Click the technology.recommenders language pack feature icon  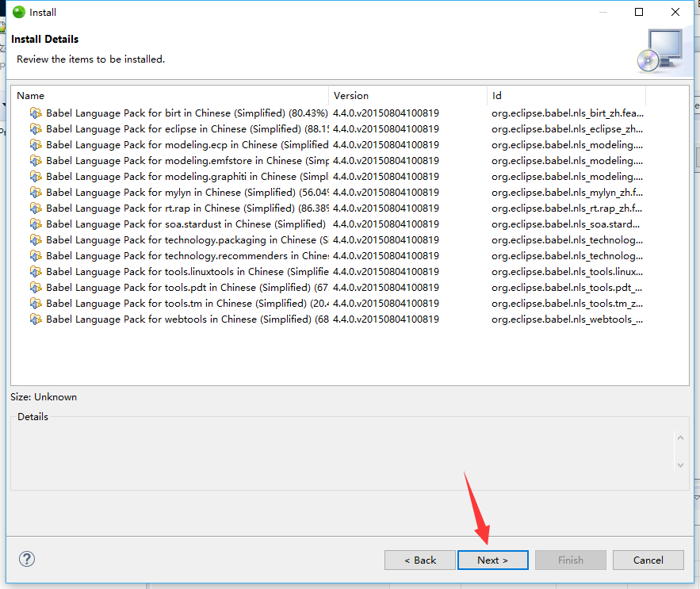36,256
